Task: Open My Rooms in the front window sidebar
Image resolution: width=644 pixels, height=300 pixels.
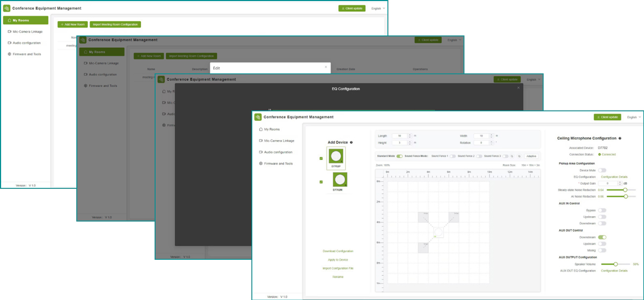Action: (269, 129)
